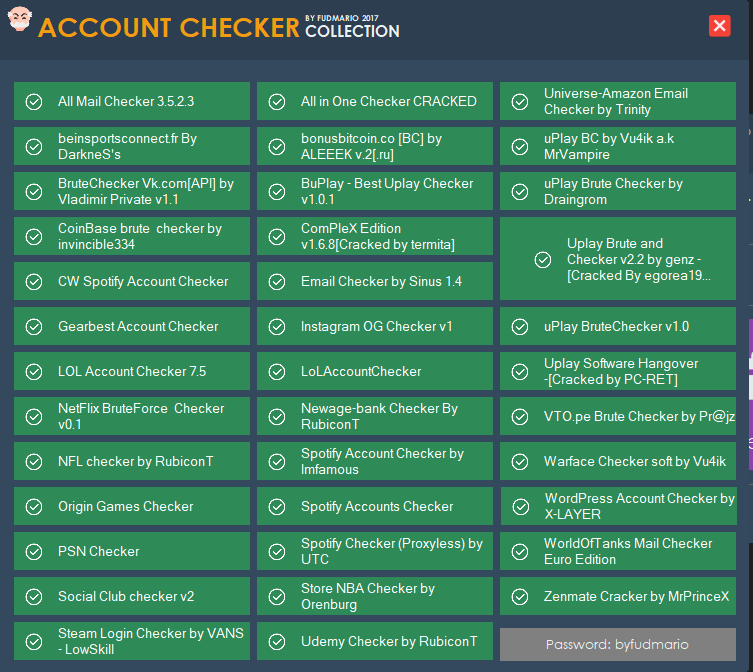Select Gearbest Account Checker tile
753x672 pixels.
132,326
